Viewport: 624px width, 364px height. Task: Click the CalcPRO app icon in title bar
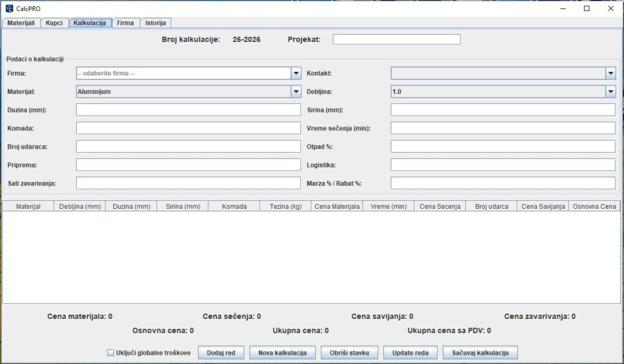[9, 9]
